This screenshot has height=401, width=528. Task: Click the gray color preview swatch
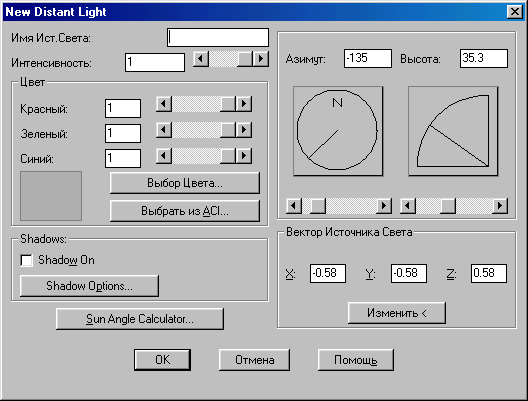[x=51, y=196]
